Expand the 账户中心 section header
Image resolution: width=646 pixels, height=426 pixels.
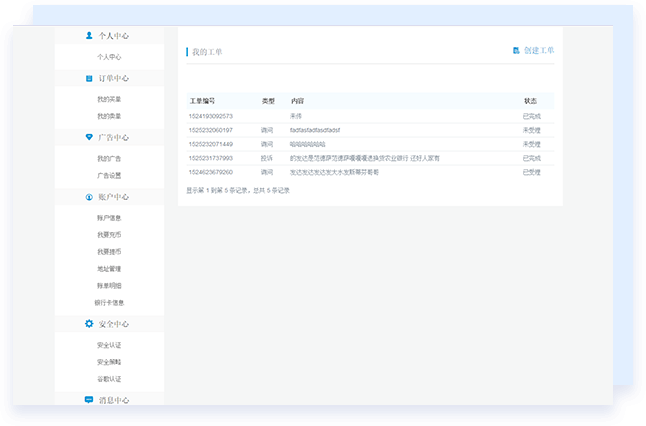pyautogui.click(x=113, y=197)
